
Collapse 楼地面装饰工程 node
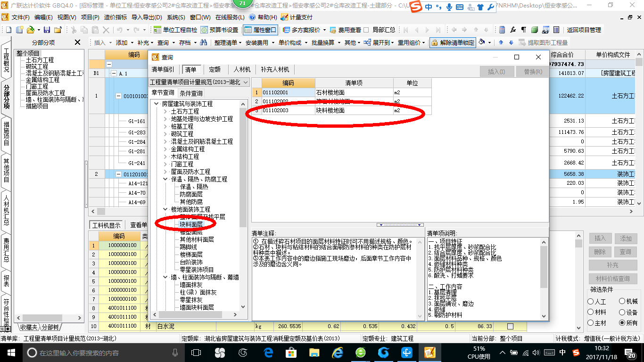coord(165,210)
